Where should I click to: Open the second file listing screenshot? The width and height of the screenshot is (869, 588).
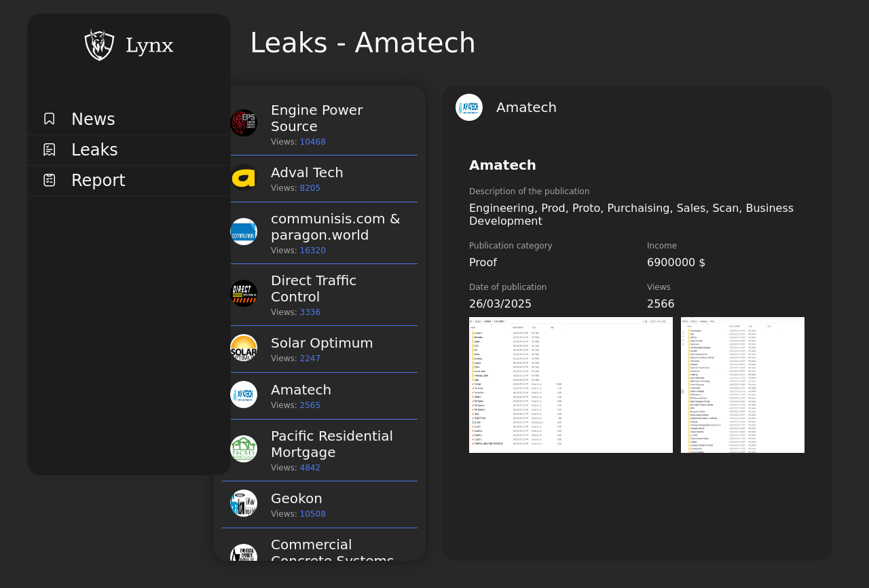[x=743, y=385]
